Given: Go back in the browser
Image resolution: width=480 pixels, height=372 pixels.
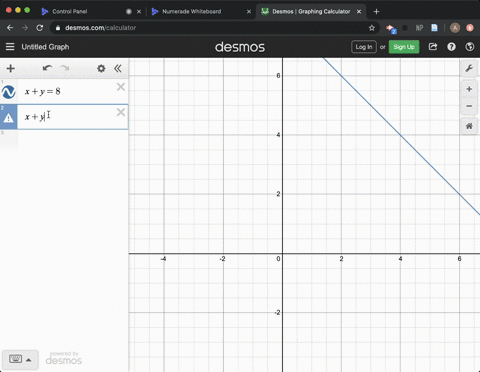Looking at the screenshot, I should click(10, 28).
